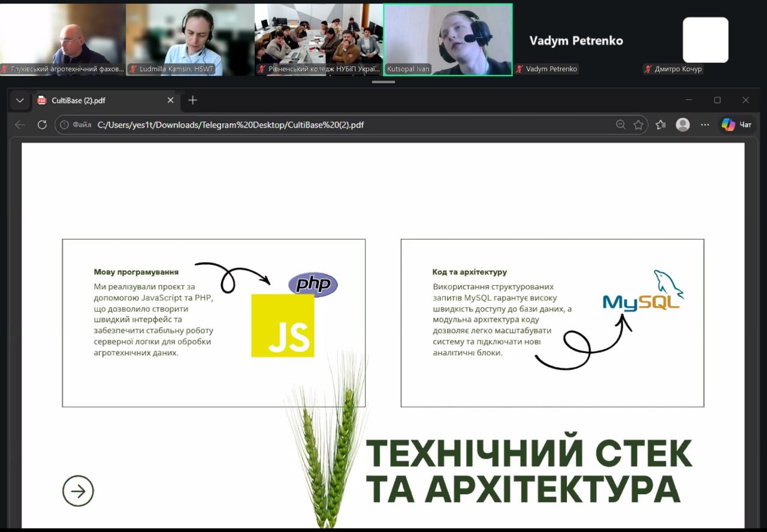Viewport: 767px width, 532px height.
Task: Reload the PDF page
Action: pyautogui.click(x=42, y=125)
